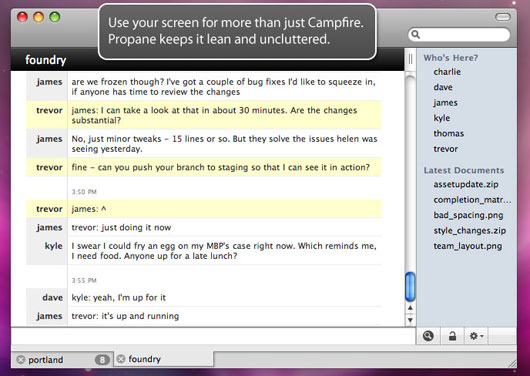Screen dimensions: 530x376
Task: Click the scroll down arrow
Action: click(x=410, y=320)
